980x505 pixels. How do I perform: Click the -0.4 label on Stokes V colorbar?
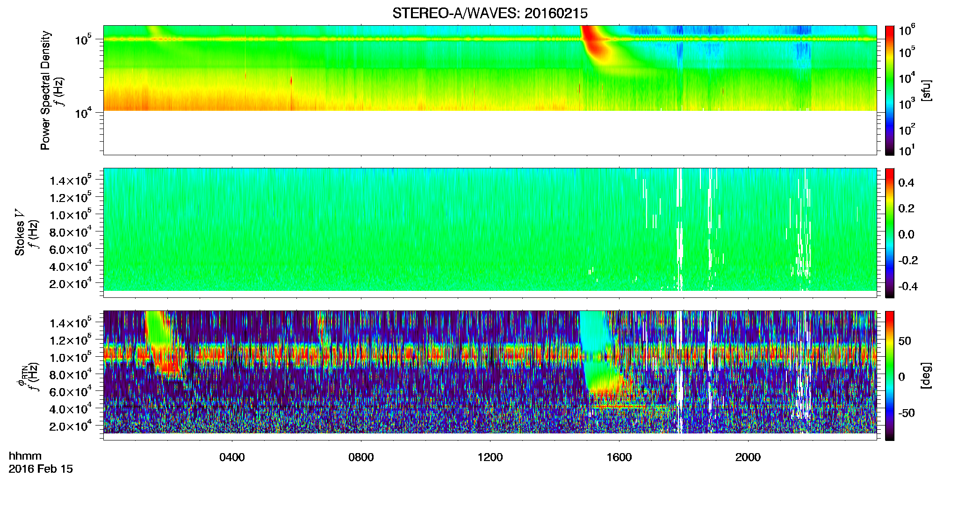(x=908, y=286)
